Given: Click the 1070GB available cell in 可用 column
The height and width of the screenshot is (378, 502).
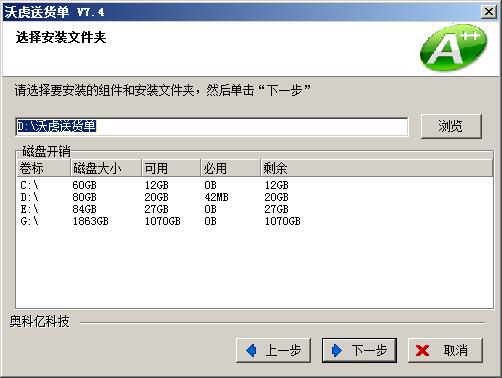Looking at the screenshot, I should 162,221.
